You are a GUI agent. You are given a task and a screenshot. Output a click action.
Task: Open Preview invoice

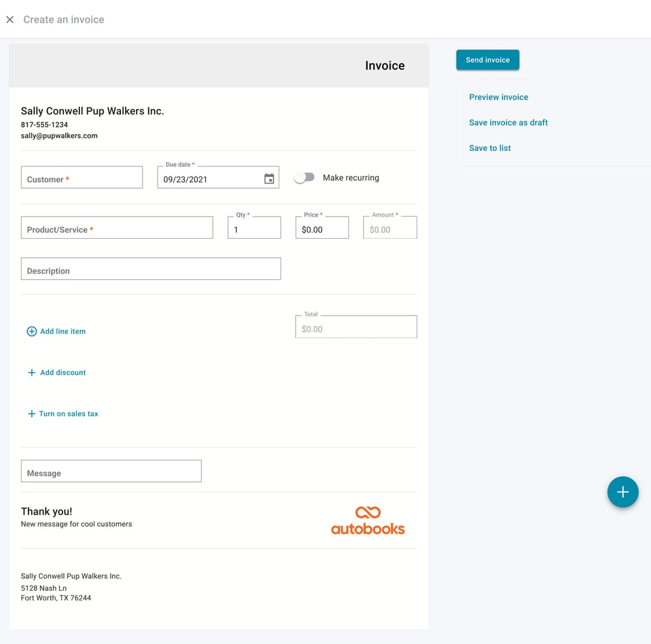tap(499, 97)
